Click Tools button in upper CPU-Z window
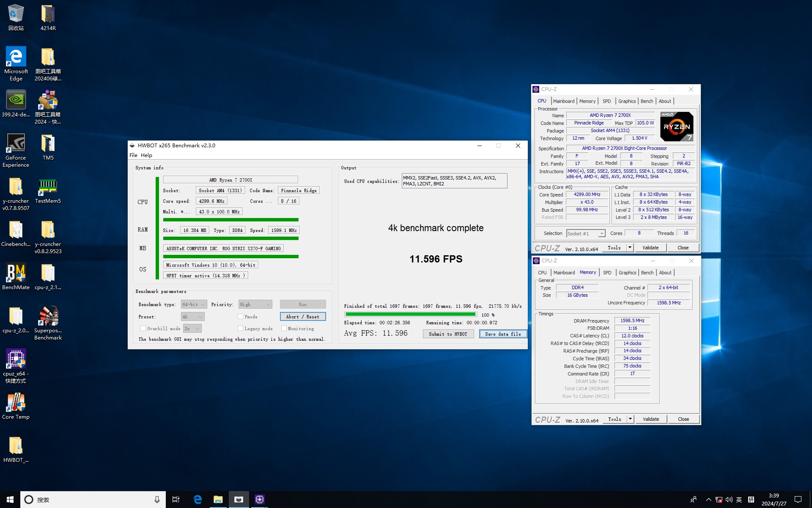This screenshot has height=508, width=812. coord(614,248)
